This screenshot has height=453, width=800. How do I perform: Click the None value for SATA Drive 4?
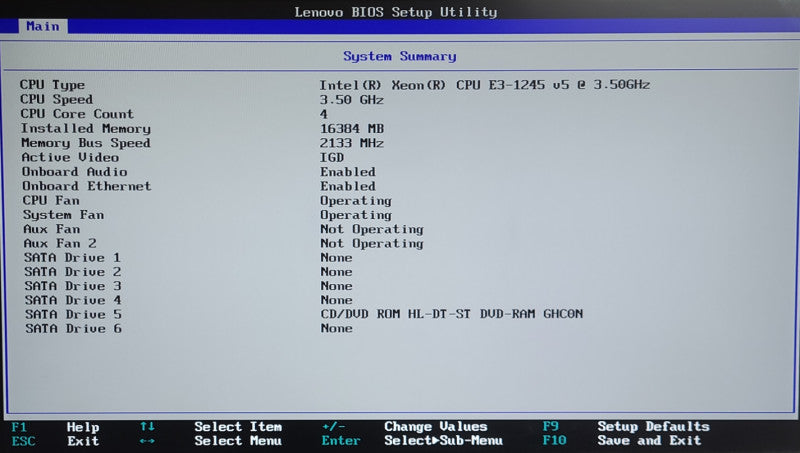[x=336, y=300]
